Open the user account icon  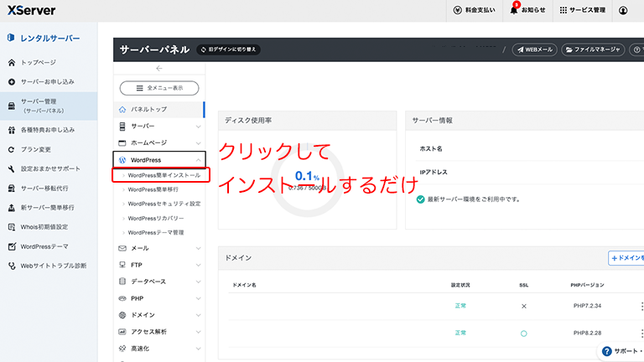[623, 10]
